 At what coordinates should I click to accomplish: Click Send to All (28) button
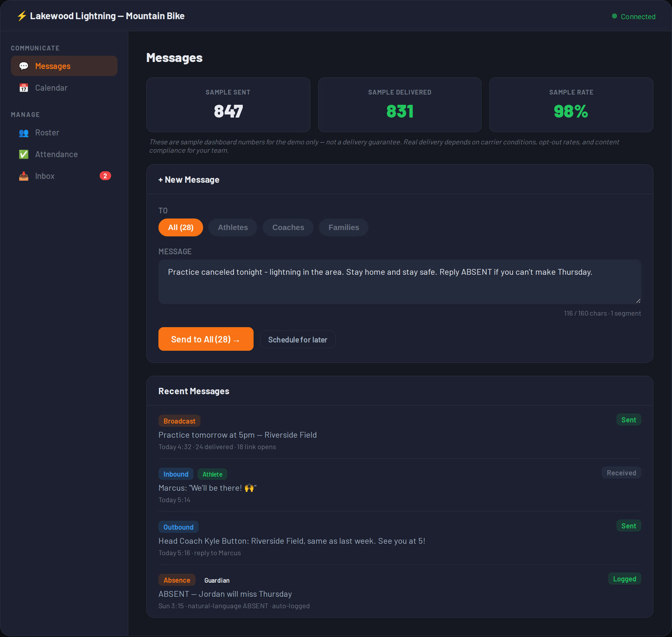(x=206, y=339)
